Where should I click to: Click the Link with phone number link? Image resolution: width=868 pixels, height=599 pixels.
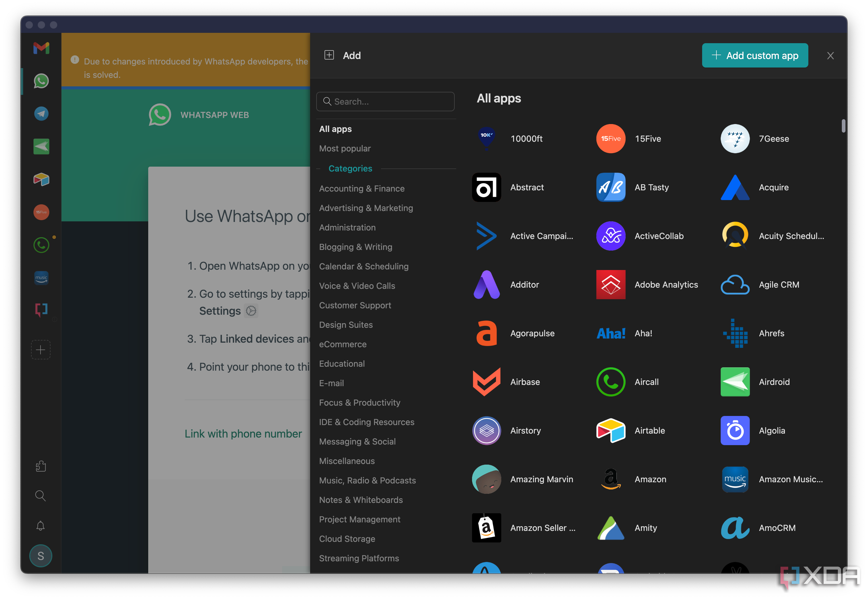point(243,434)
